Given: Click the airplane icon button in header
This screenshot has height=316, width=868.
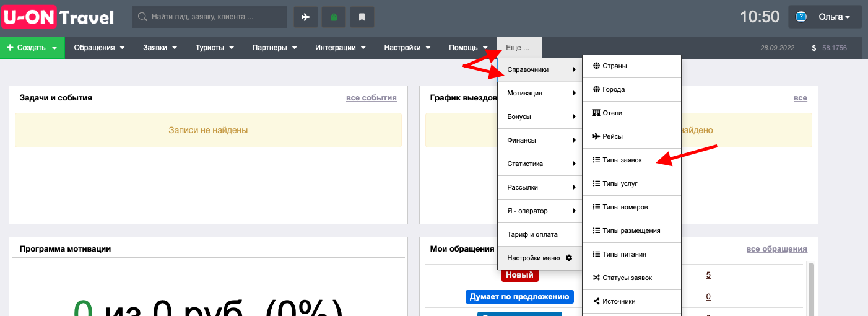Looking at the screenshot, I should 305,17.
